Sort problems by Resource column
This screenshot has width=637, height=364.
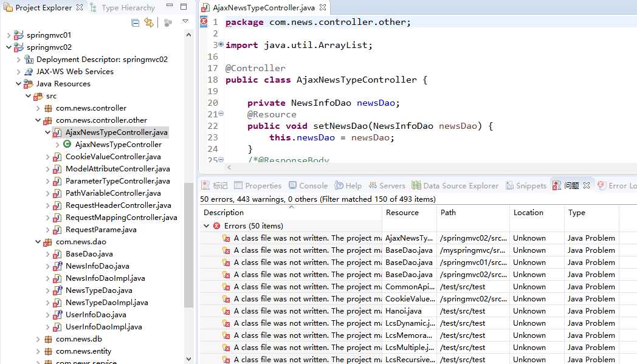pos(409,213)
